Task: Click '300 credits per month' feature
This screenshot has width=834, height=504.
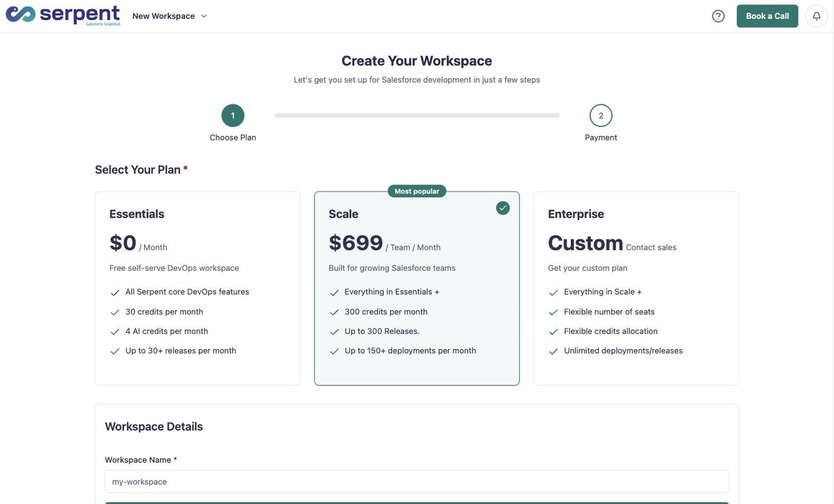Action: 386,312
